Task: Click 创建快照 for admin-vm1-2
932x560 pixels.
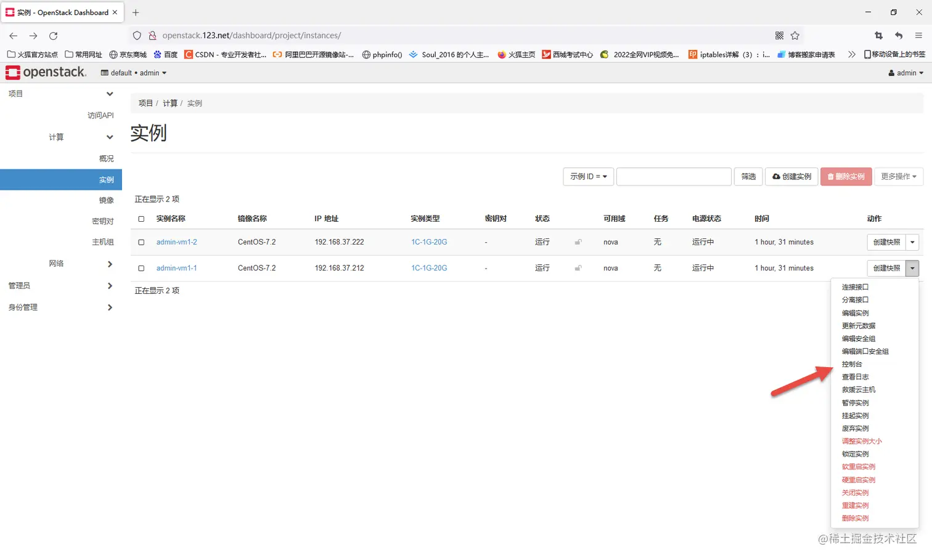Action: click(886, 242)
